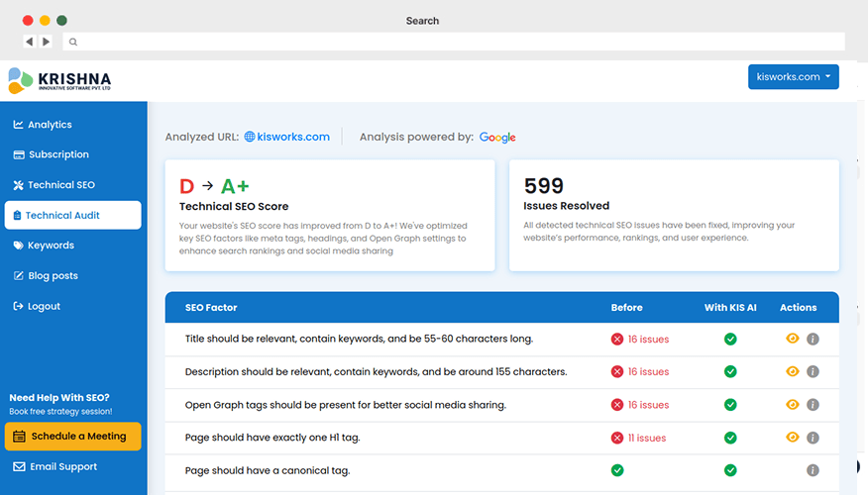868x495 pixels.
Task: Click the yellow minimize window button
Action: [x=45, y=21]
